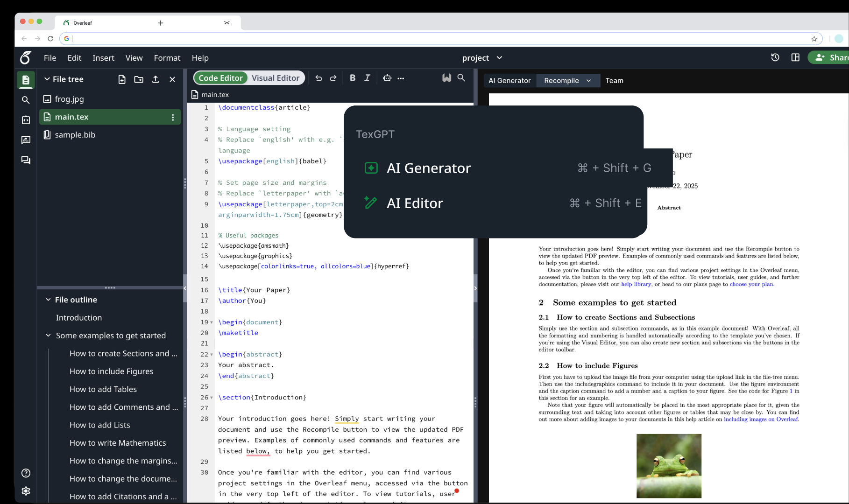Click the frog image in the PDF
The height and width of the screenshot is (504, 849).
point(669,466)
